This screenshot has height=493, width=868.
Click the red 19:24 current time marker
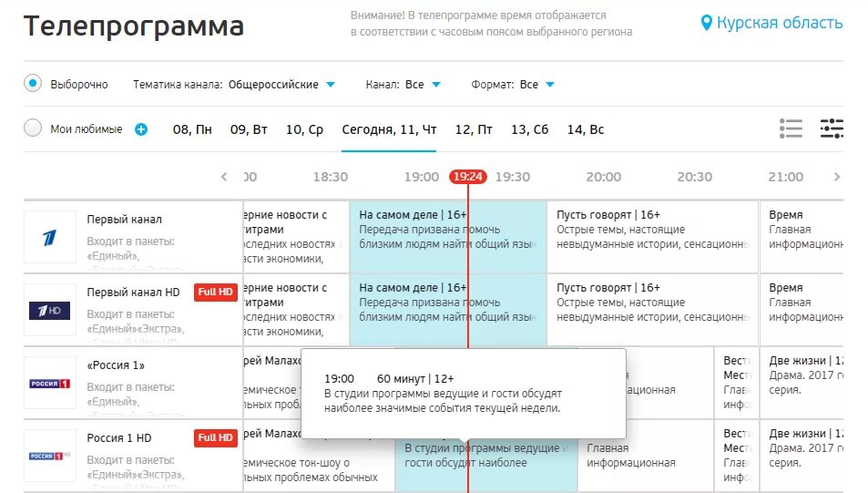pos(467,177)
